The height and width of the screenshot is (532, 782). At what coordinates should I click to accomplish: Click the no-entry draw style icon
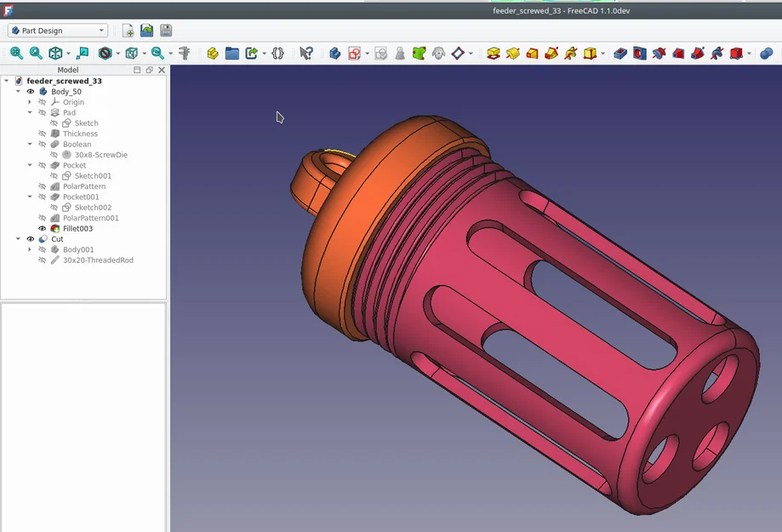click(x=105, y=53)
